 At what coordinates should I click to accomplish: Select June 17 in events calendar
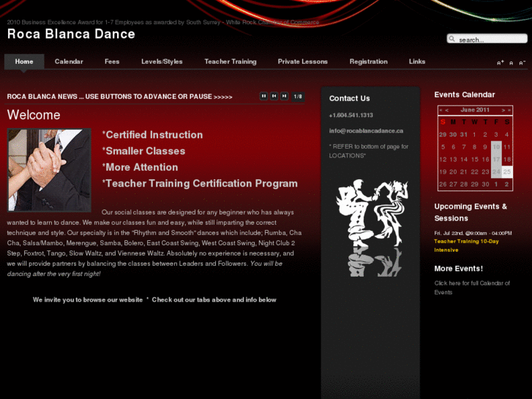[496, 160]
